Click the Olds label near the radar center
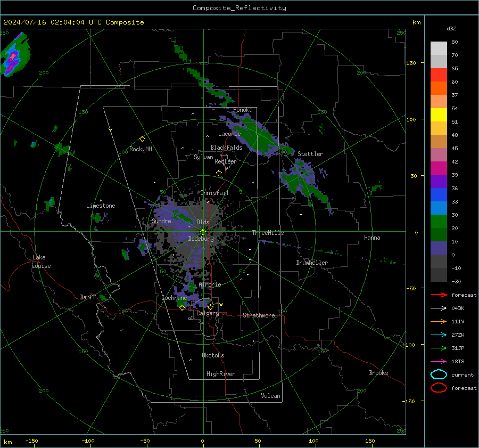Screen dimensions: 479x448 (203, 222)
